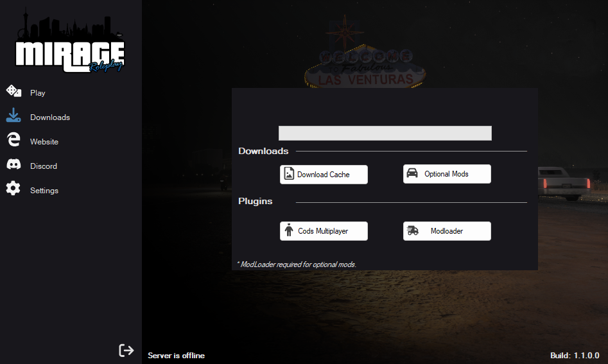
Task: Open the Discord sidebar entry
Action: point(44,166)
